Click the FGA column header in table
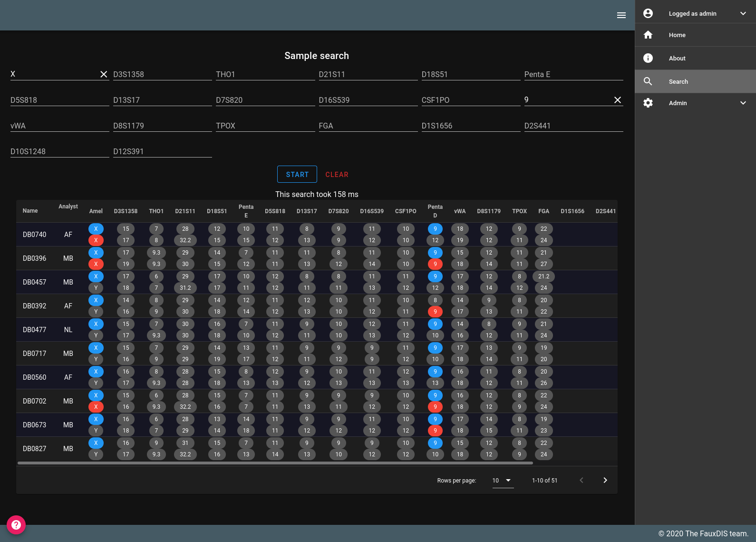The image size is (756, 542). [544, 211]
